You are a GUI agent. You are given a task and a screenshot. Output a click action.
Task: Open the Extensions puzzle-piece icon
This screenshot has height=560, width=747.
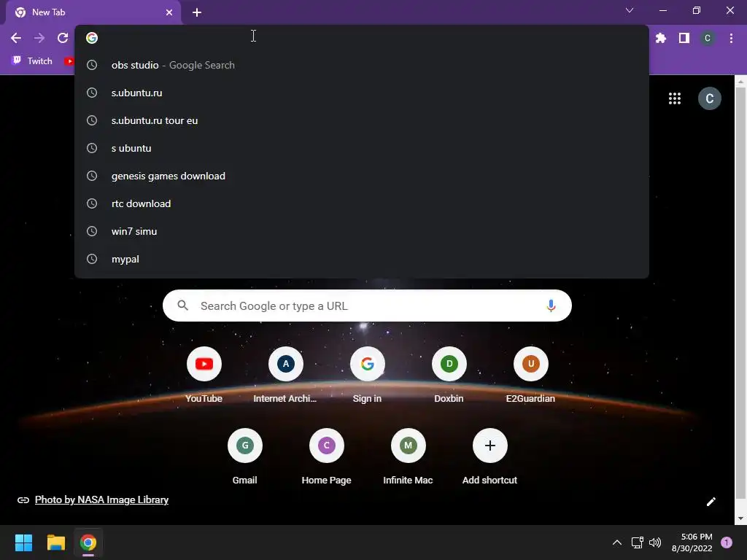coord(661,38)
